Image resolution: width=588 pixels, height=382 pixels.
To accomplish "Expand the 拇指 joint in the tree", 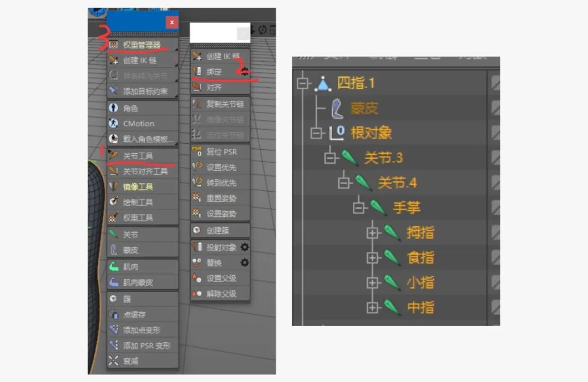I will [x=372, y=233].
